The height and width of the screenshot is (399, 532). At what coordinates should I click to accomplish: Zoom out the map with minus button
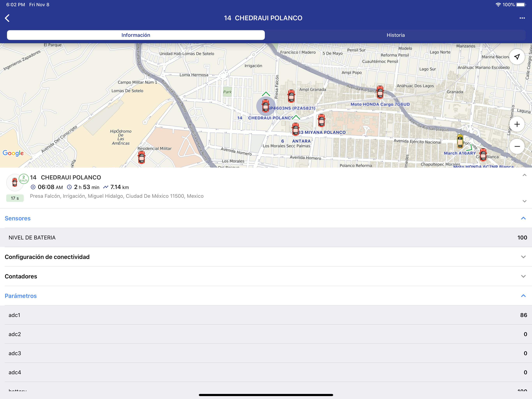(517, 146)
